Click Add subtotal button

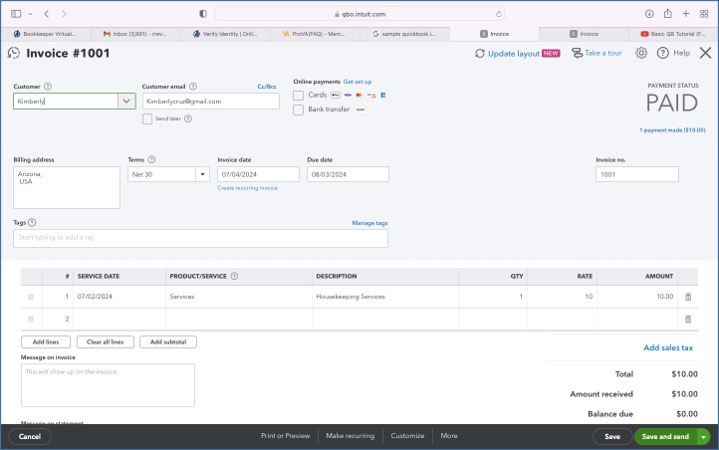coord(168,342)
